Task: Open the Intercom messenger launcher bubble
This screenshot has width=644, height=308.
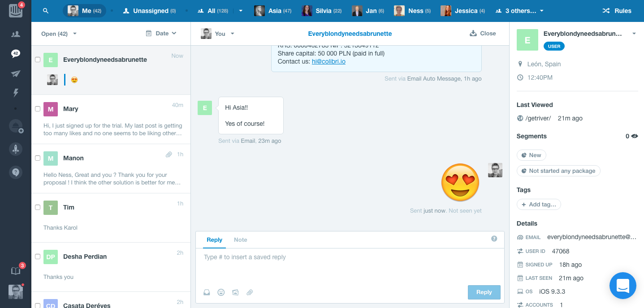Action: pos(623,286)
